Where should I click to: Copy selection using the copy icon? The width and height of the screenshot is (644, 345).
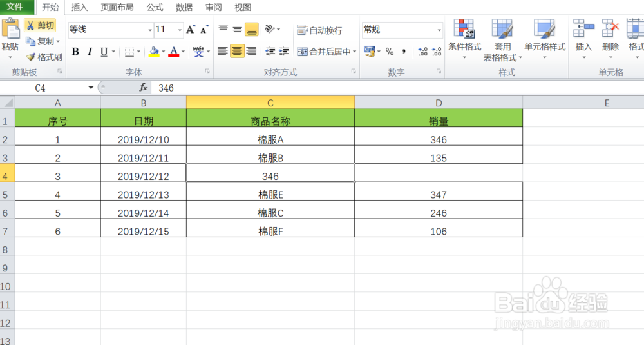click(30, 41)
